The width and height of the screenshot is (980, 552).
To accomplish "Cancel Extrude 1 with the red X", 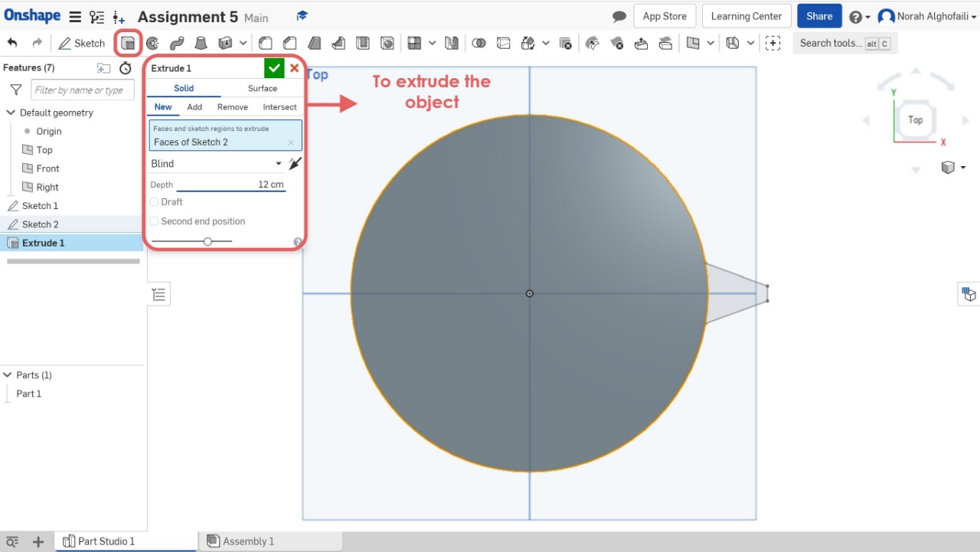I will (x=294, y=68).
